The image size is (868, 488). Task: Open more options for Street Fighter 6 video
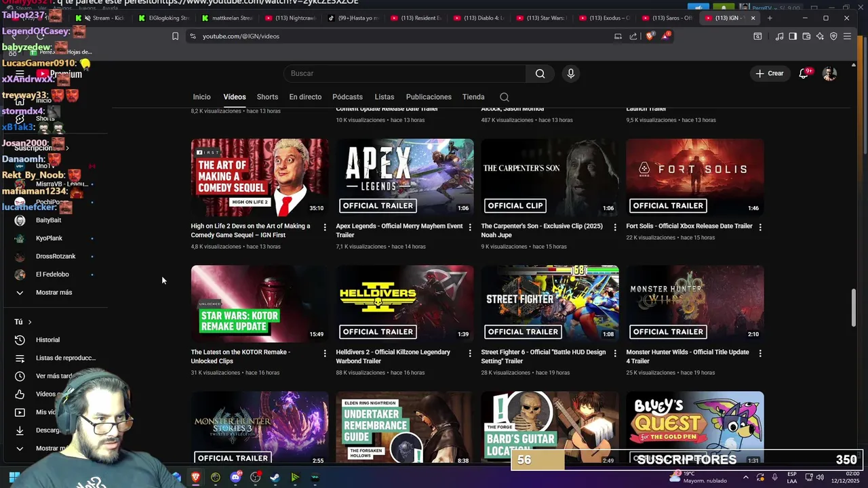tap(615, 353)
